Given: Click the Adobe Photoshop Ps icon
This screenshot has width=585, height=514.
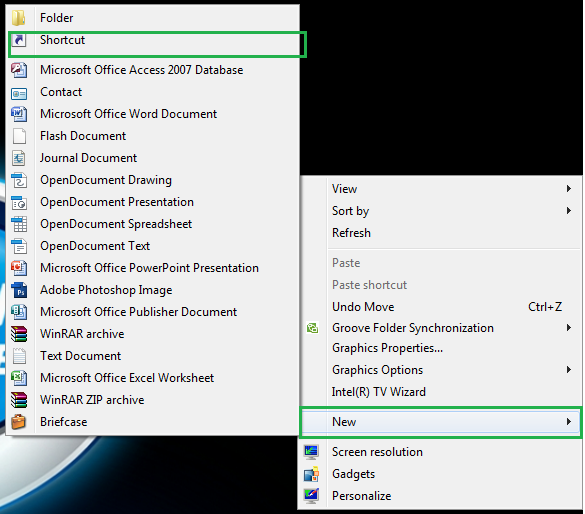Looking at the screenshot, I should click(19, 290).
